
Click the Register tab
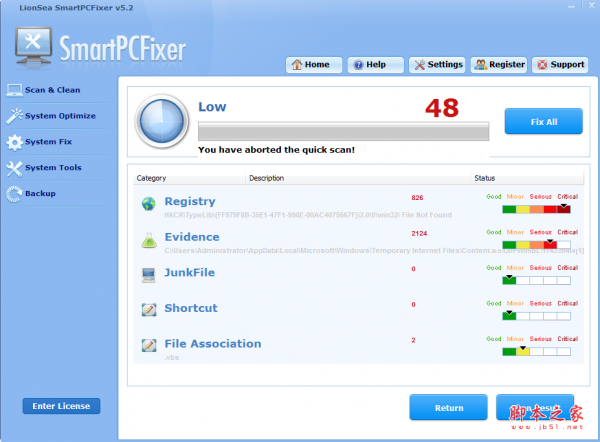coord(499,65)
